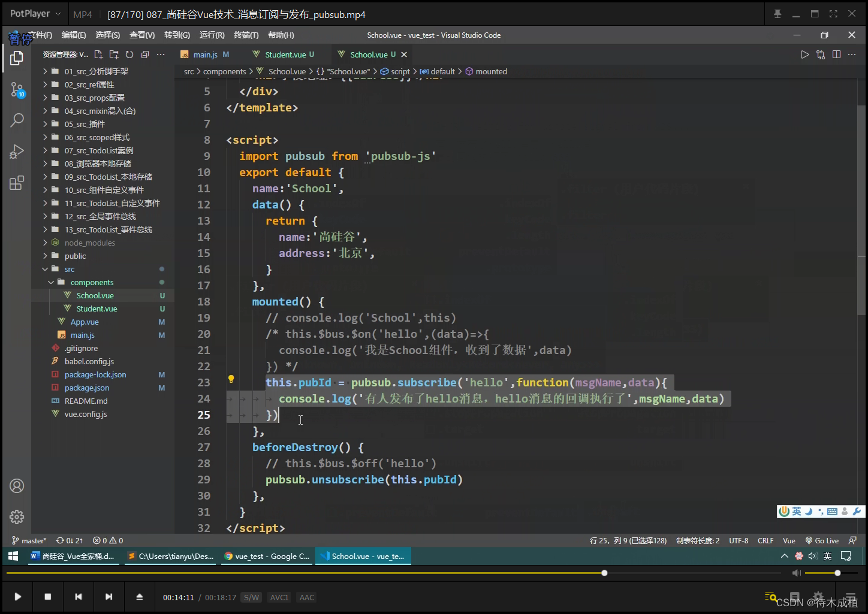Screen dimensions: 868x614
Task: Open the 帮助(H) menu
Action: [281, 35]
